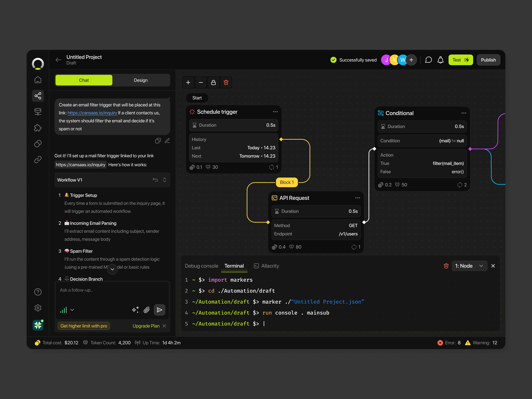The image size is (532, 399).
Task: Open the database icon in the sidebar
Action: [x=38, y=112]
